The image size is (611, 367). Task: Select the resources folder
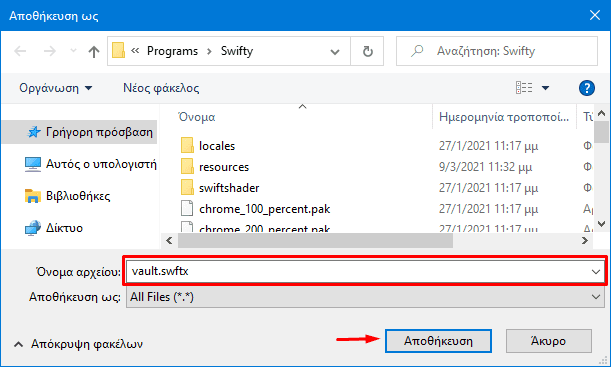click(224, 167)
